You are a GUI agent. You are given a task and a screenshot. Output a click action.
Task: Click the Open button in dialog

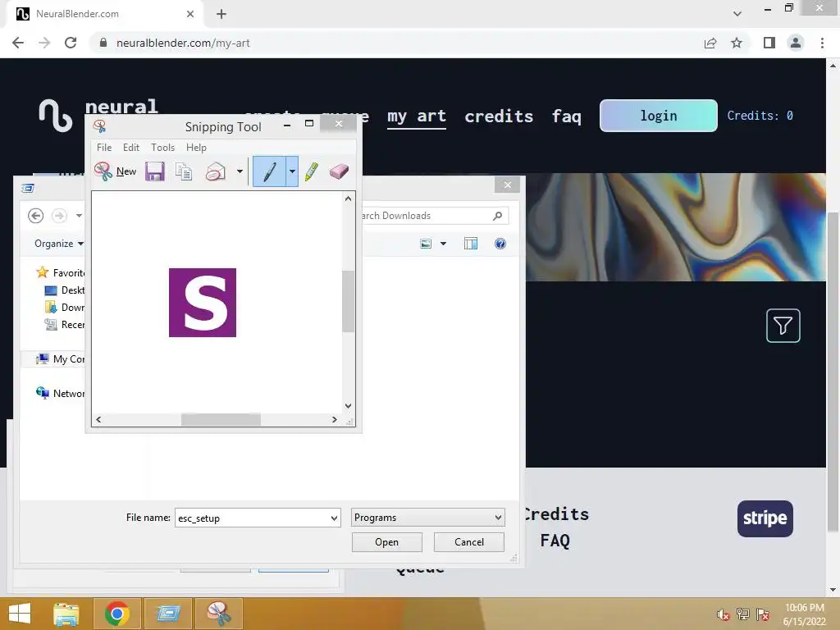387,542
